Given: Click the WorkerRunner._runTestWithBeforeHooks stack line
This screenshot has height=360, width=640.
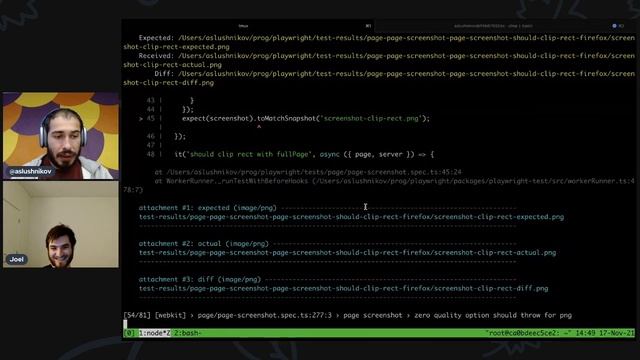Looking at the screenshot, I should [x=394, y=181].
